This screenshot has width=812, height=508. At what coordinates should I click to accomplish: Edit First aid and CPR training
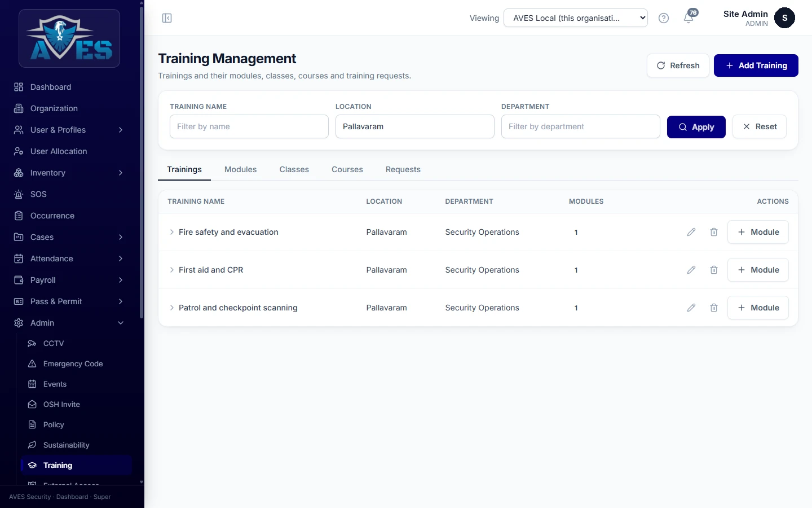tap(691, 270)
